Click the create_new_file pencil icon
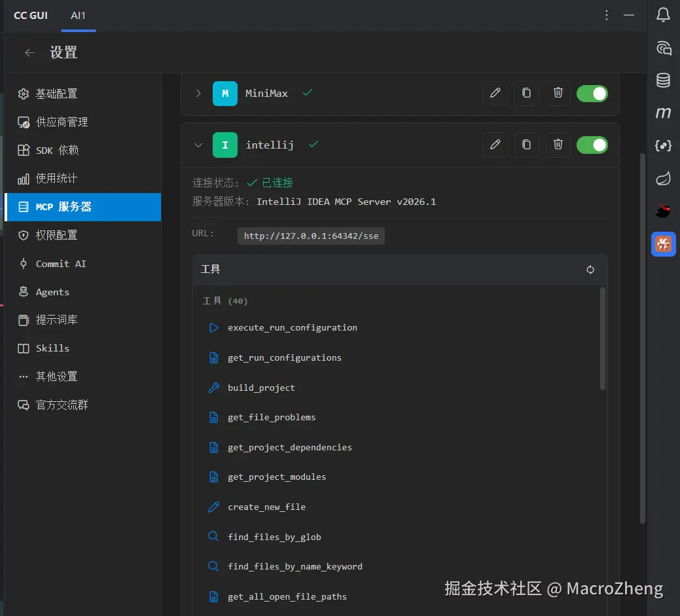 (x=213, y=507)
